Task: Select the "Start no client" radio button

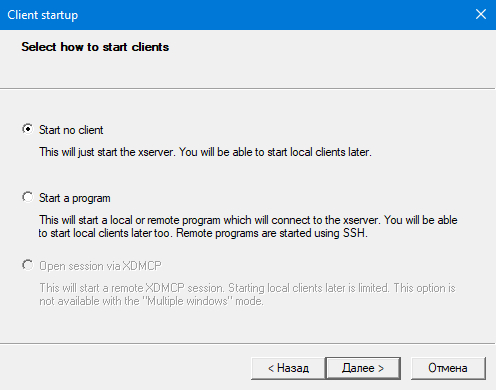Action: tap(28, 129)
